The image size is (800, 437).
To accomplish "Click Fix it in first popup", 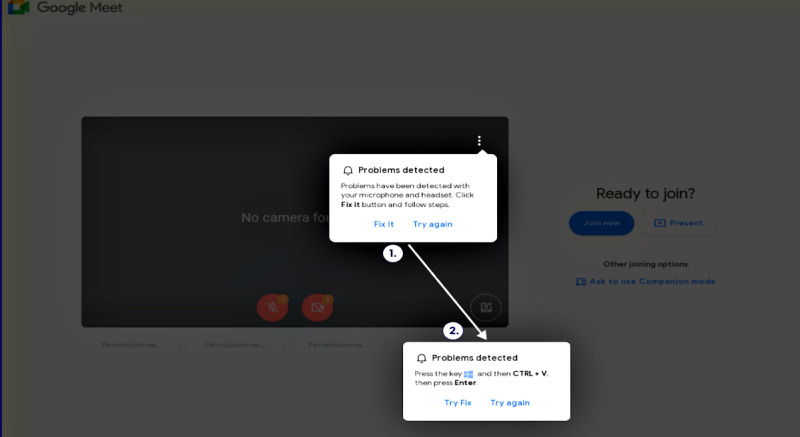I will click(x=384, y=224).
